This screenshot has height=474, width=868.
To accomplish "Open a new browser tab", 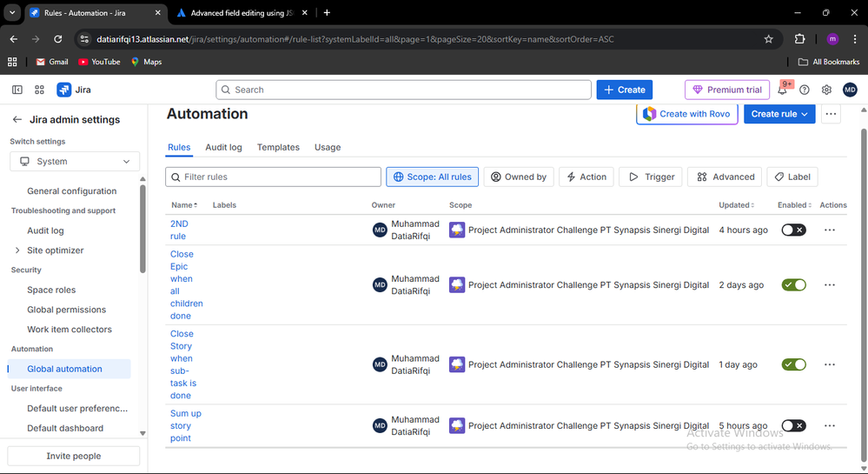I will pyautogui.click(x=327, y=13).
